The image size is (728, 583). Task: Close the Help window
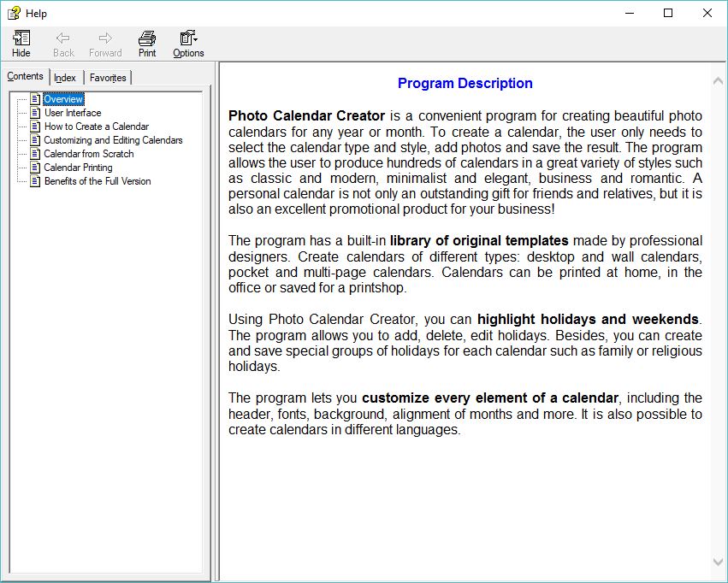[x=707, y=13]
